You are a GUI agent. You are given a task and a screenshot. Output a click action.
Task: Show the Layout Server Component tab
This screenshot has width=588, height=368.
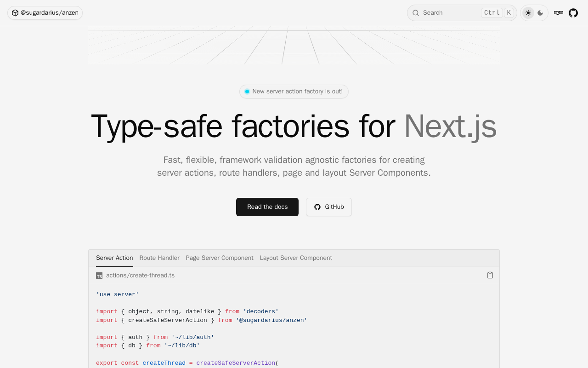[296, 258]
